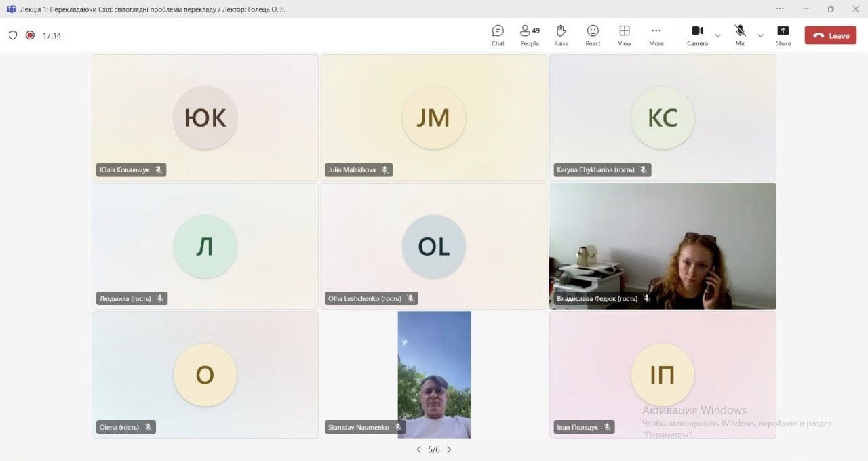Screen dimensions: 868x461
Task: Click muted mic icon beside Julia Malakhova
Action: (384, 170)
